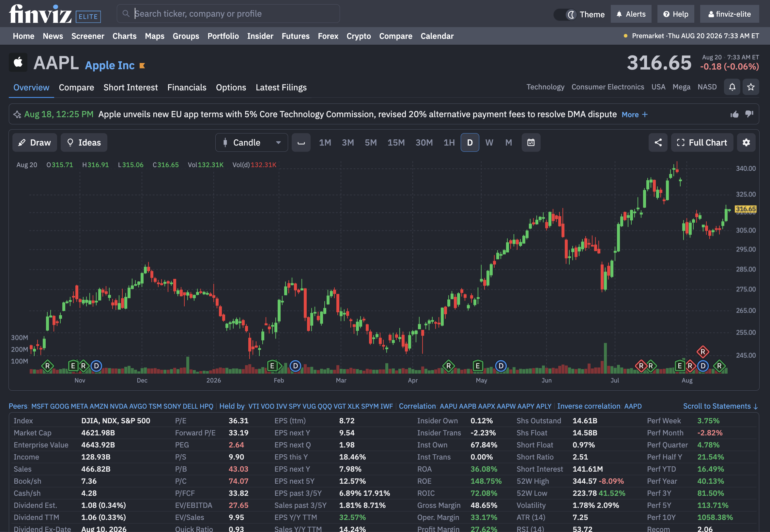Give thumbs down to the news headline
The height and width of the screenshot is (532, 770).
pos(749,114)
